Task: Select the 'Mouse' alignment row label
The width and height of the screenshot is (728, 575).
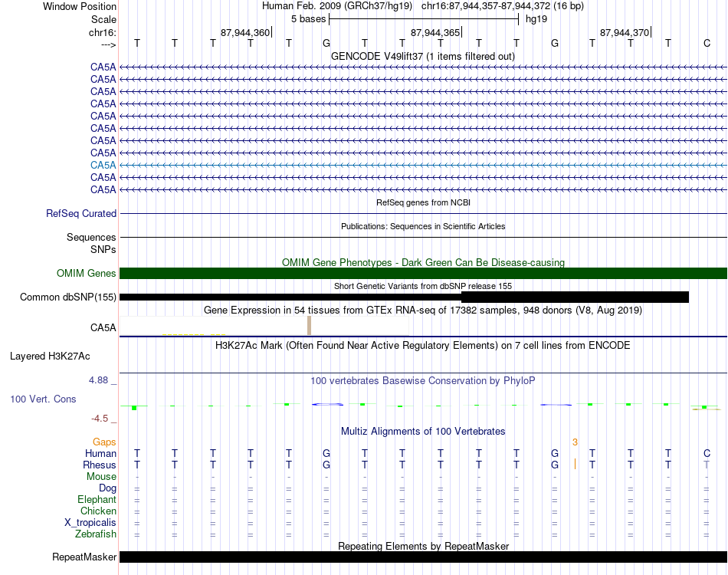Action: [x=101, y=477]
